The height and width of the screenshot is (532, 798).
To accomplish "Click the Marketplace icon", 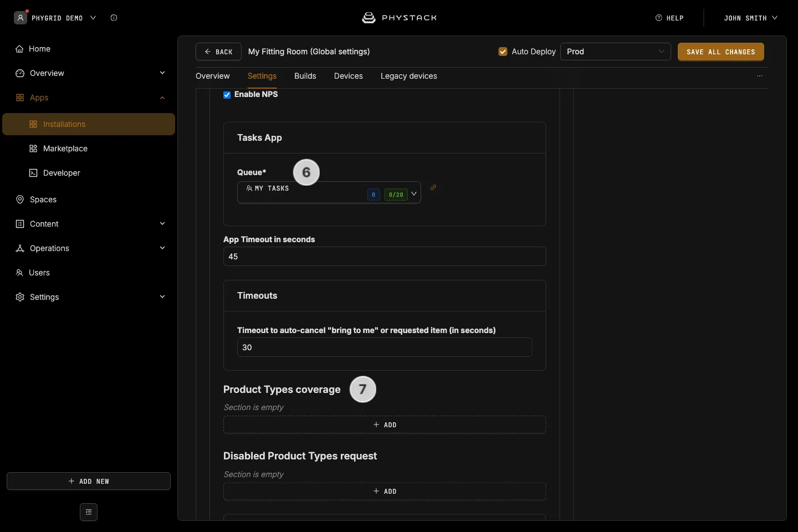I will click(x=33, y=149).
